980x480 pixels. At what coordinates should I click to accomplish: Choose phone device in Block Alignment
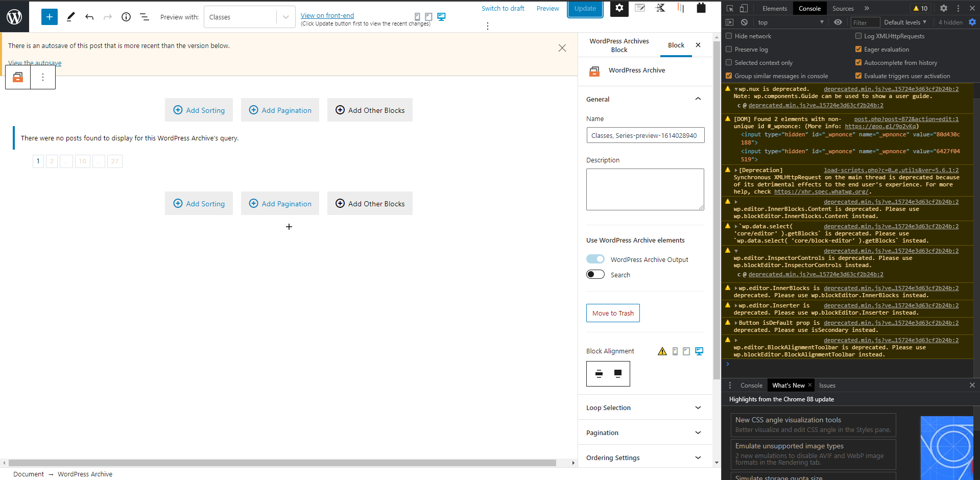pos(675,351)
